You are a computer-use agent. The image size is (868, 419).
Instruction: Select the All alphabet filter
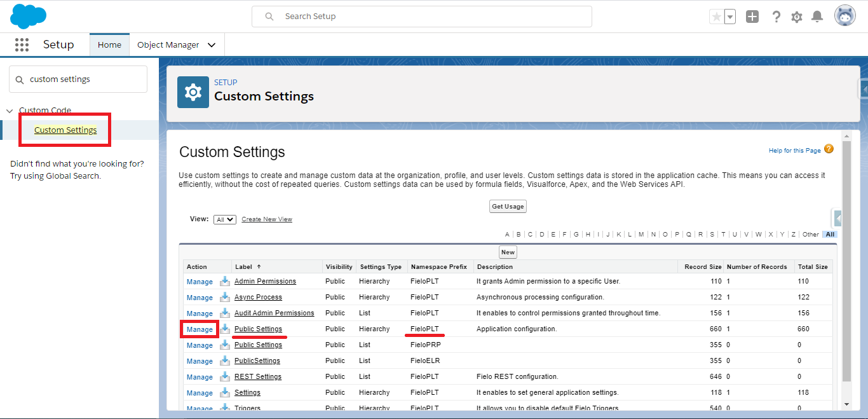tap(830, 235)
